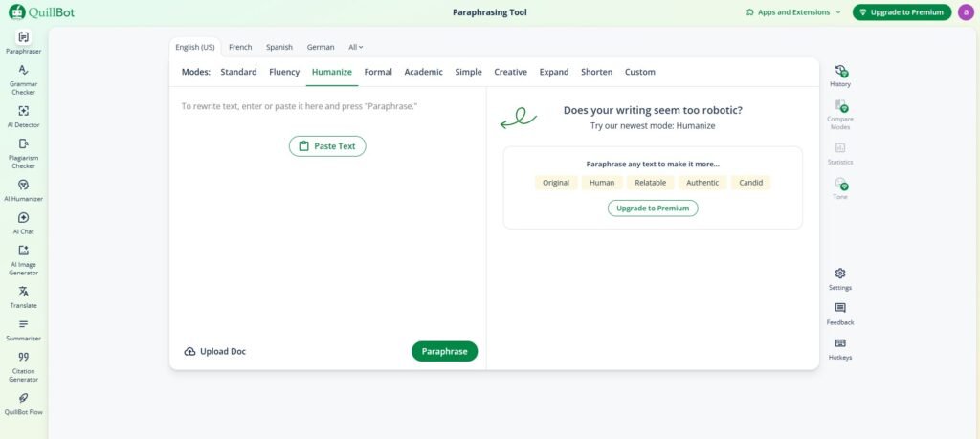Open the History panel icon
This screenshot has height=439, width=980.
[839, 77]
